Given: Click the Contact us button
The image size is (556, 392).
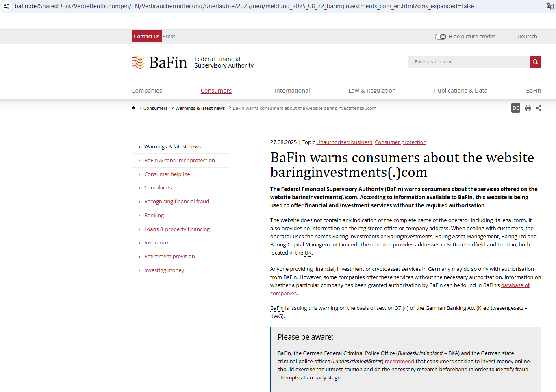Looking at the screenshot, I should click(147, 36).
